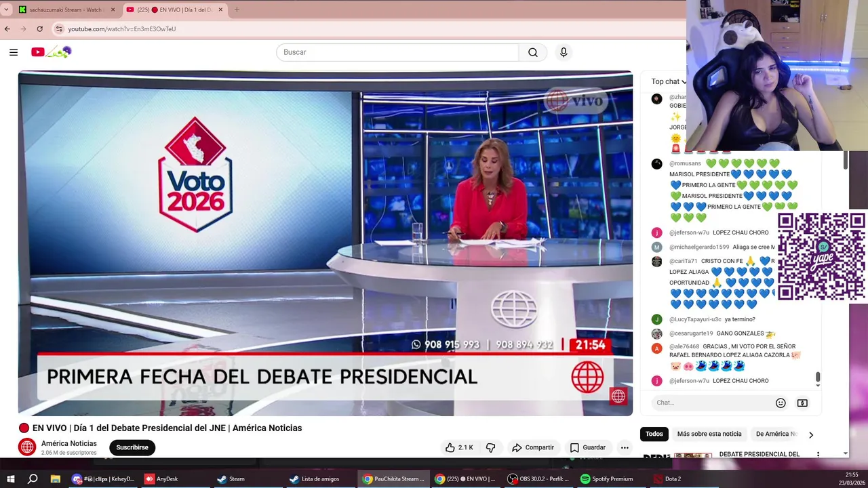Reload the page with refresh icon

[39, 29]
